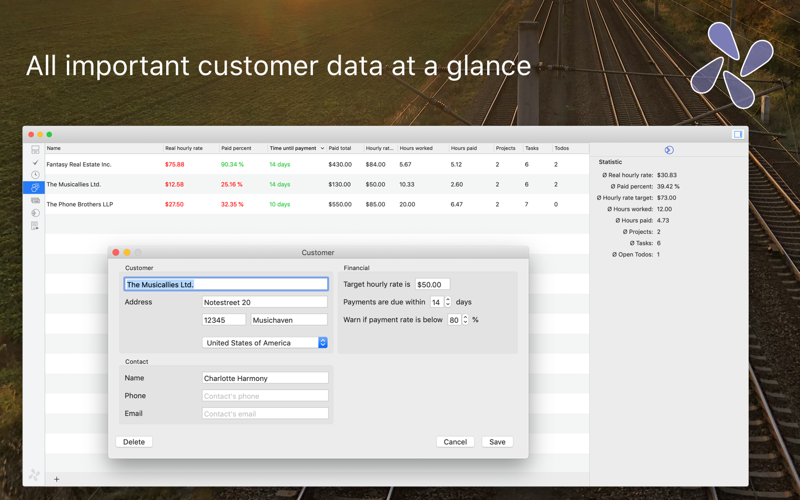
Task: Open the United States of America dropdown
Action: pyautogui.click(x=265, y=343)
